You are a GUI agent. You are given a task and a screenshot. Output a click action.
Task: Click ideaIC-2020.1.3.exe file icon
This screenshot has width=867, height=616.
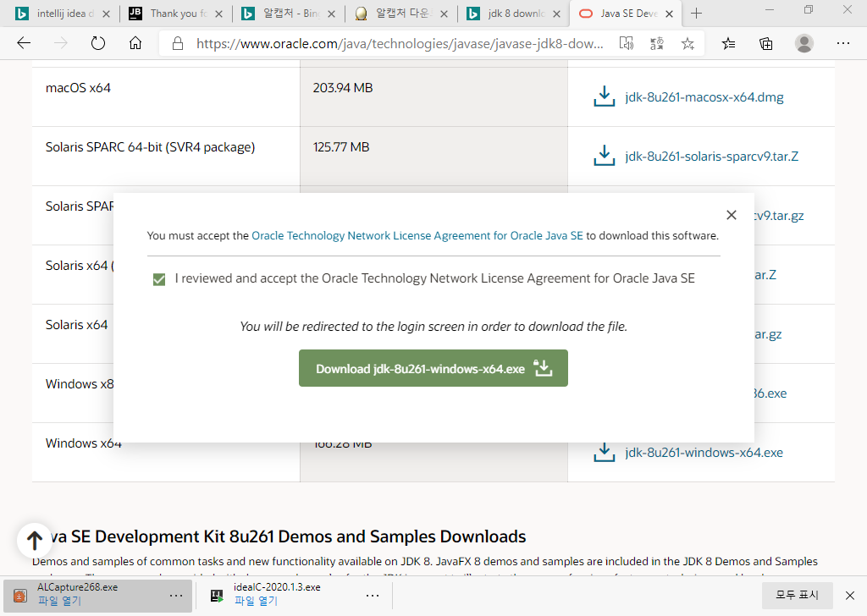(x=217, y=596)
